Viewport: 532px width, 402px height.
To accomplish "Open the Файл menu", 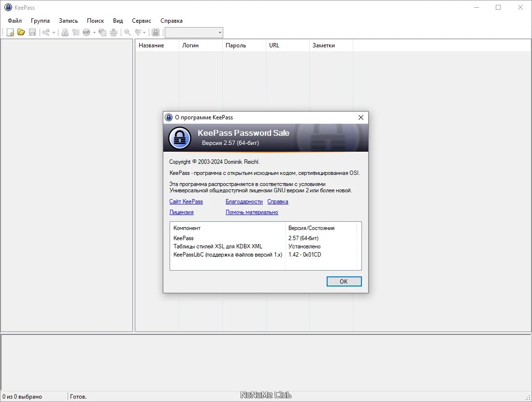I will 14,21.
